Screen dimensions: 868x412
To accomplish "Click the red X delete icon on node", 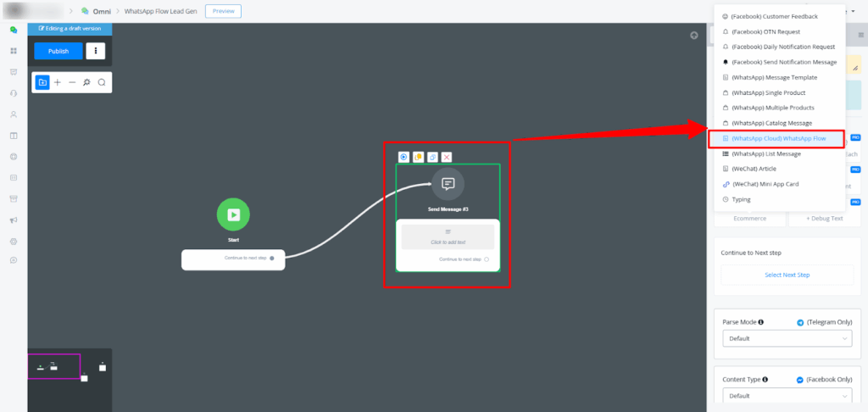I will click(447, 157).
